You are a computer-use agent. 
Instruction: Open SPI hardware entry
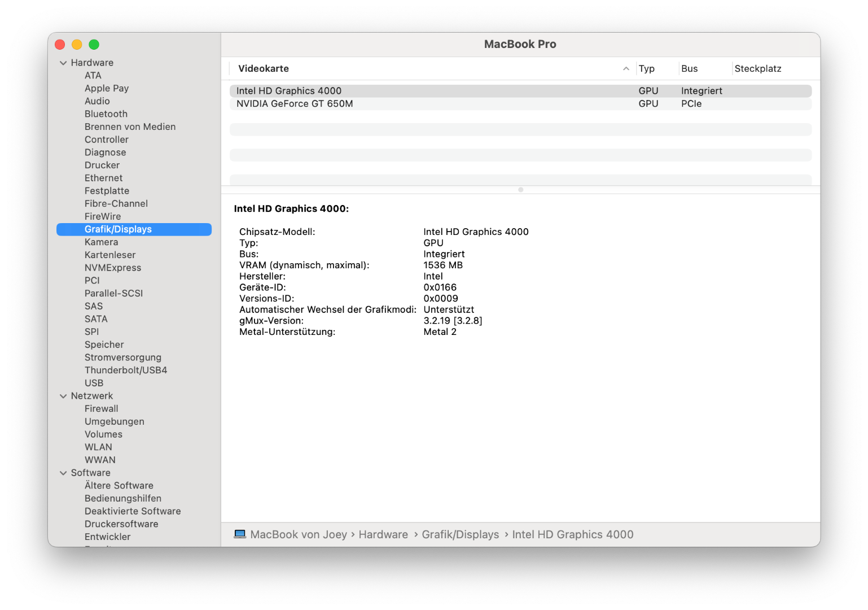91,332
